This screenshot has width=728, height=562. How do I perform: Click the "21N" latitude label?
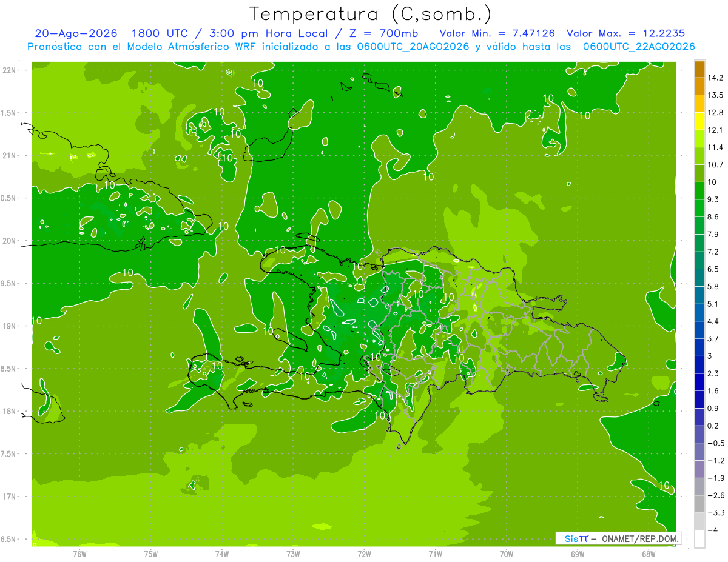tap(10, 155)
